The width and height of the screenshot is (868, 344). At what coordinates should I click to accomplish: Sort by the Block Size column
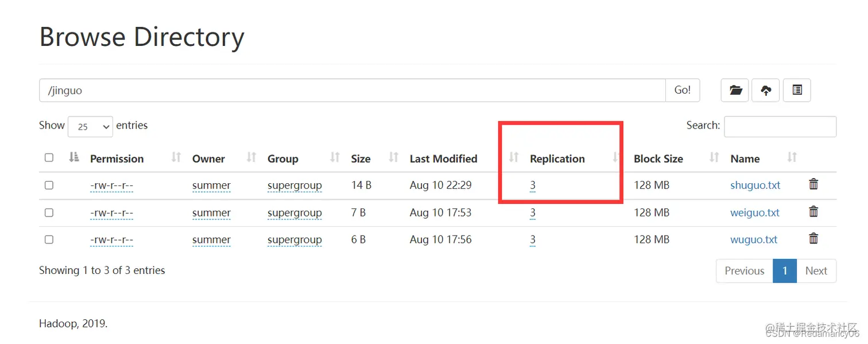(x=714, y=157)
